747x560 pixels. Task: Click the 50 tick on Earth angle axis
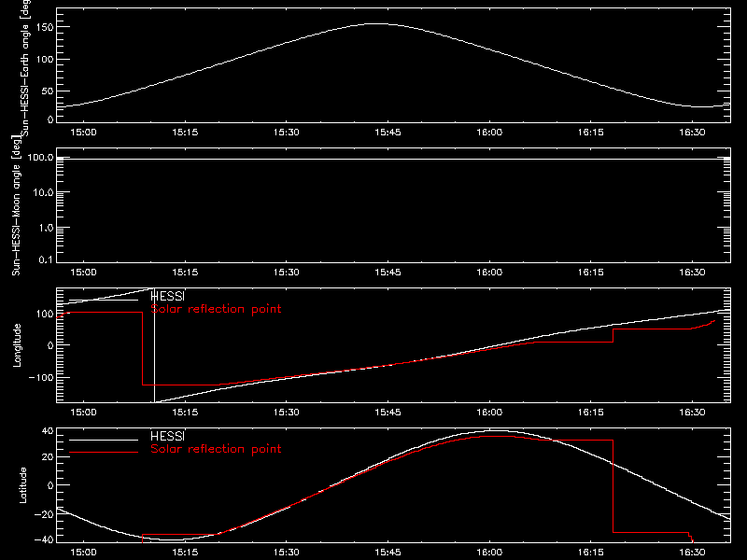coord(48,91)
